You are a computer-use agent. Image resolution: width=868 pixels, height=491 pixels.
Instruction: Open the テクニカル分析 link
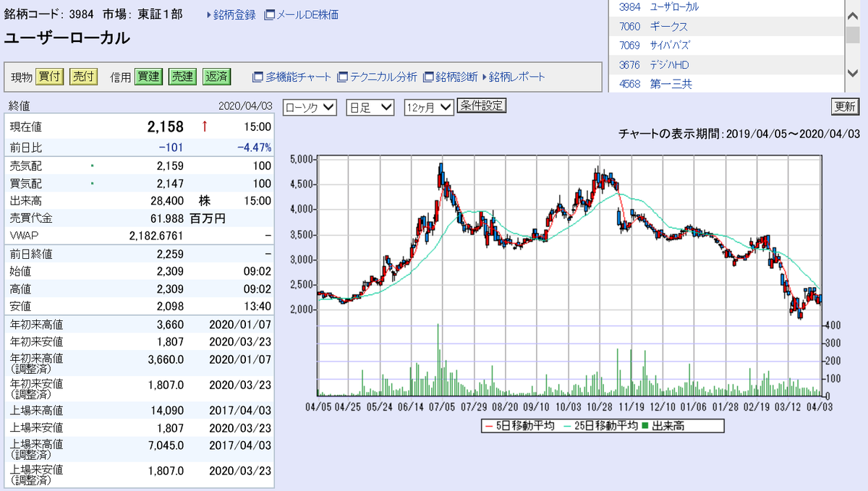[x=384, y=77]
